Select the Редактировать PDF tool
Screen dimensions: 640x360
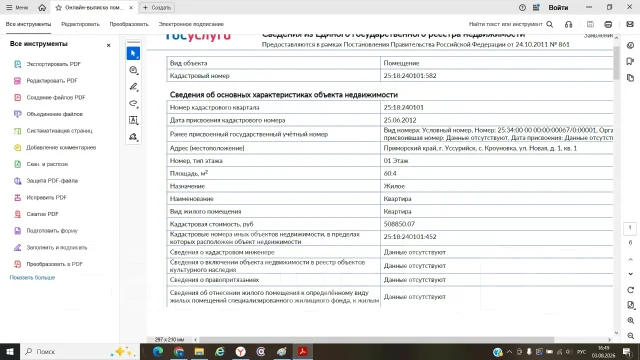click(x=45, y=81)
